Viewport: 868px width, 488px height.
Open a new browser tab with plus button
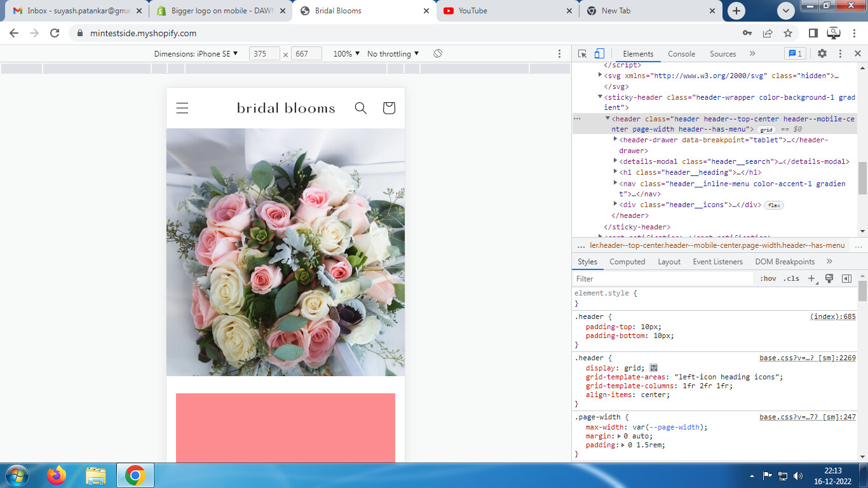coord(736,10)
